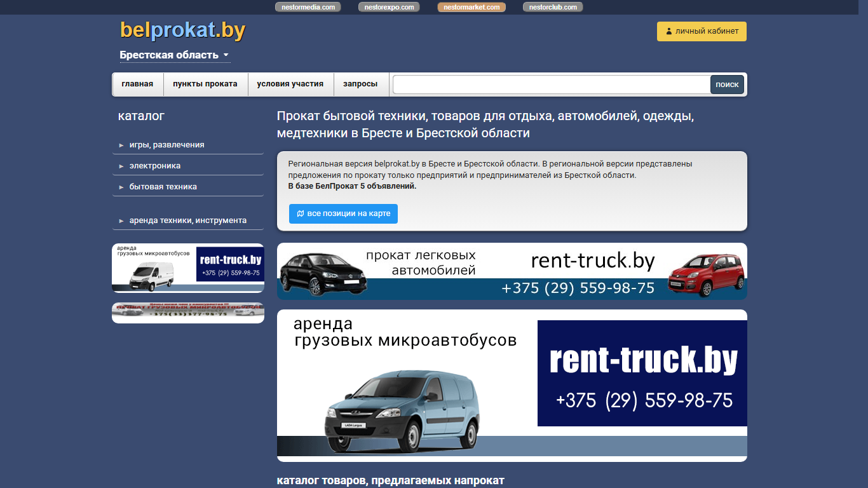Expand аренда техники, инструмента catalog category

click(187, 220)
